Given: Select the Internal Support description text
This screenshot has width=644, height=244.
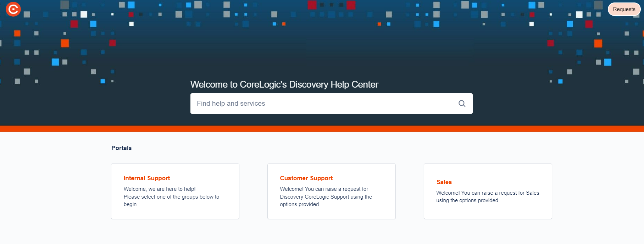Looking at the screenshot, I should [x=171, y=196].
